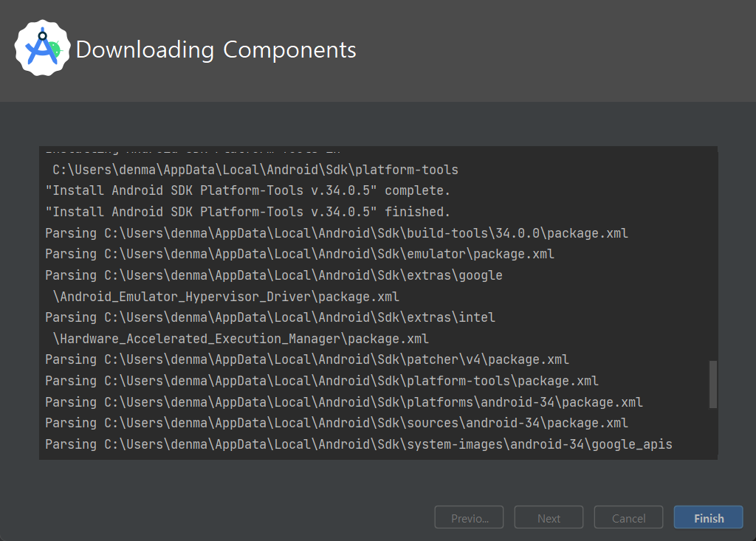Click the Platform-Tools "finished" log line
This screenshot has height=541, width=756.
click(x=247, y=212)
